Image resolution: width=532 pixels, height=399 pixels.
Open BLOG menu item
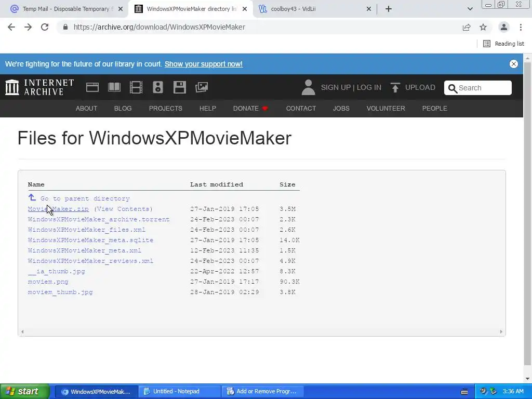coord(123,108)
